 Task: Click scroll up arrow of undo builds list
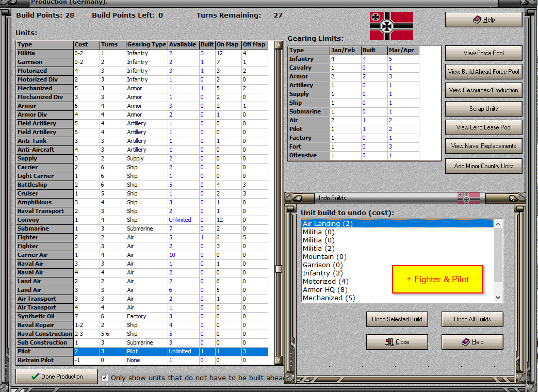498,224
